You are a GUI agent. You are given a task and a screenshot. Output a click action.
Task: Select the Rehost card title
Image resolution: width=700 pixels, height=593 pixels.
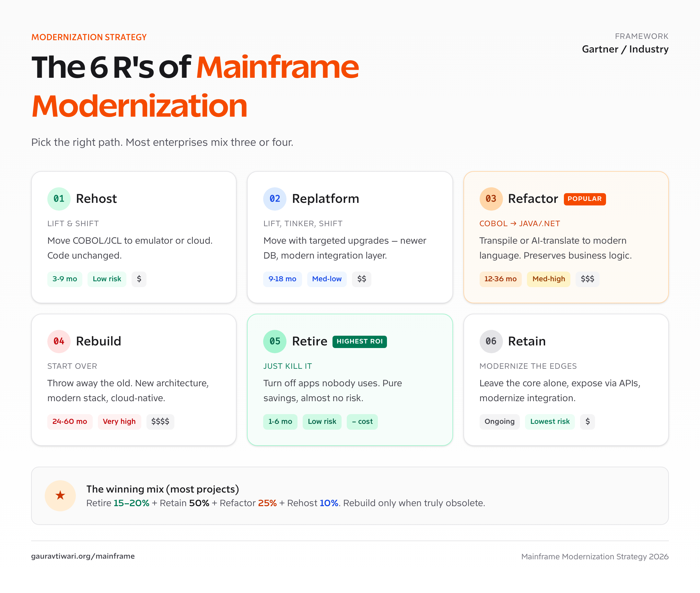pyautogui.click(x=97, y=199)
